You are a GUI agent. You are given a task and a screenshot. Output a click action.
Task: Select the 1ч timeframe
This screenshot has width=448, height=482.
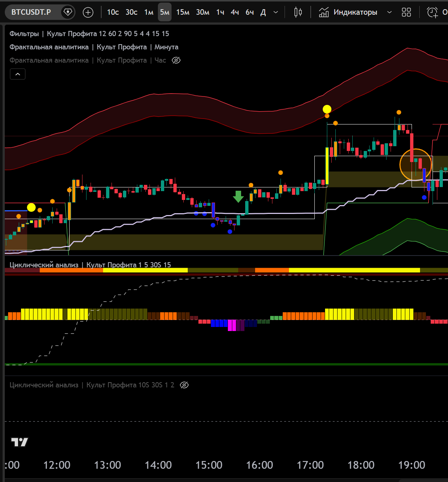[x=220, y=13]
